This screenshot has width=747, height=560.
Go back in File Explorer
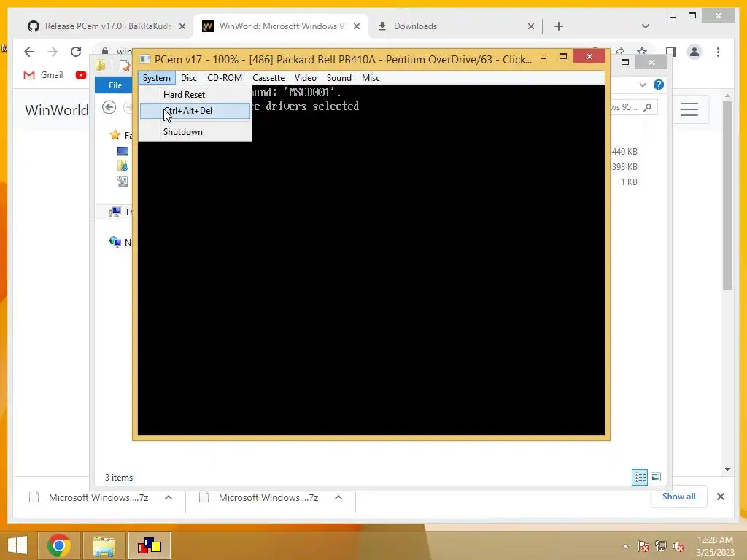click(x=109, y=108)
